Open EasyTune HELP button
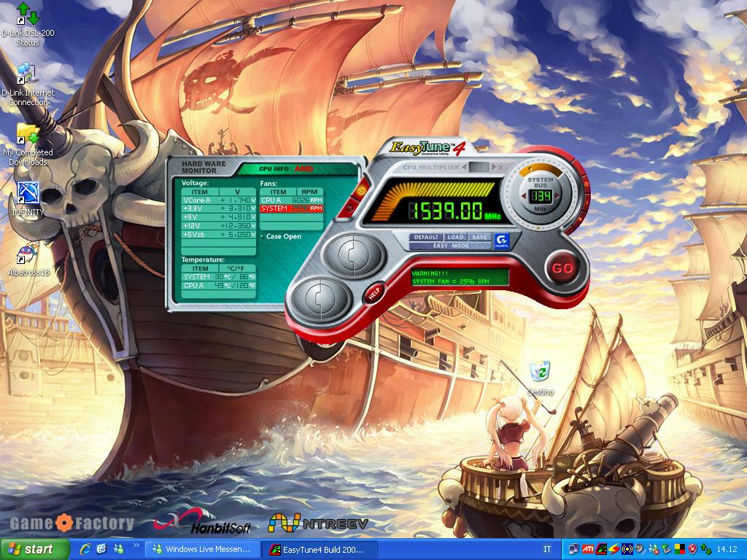 pos(374,292)
